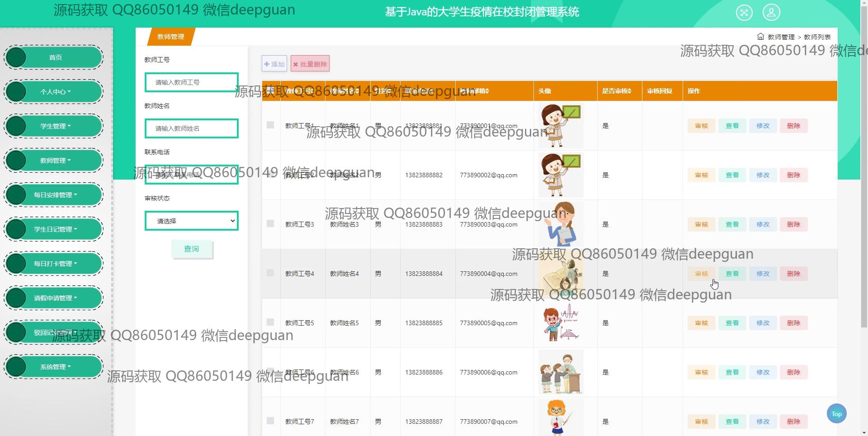Expand the 学生管理 sidebar menu
The height and width of the screenshot is (436, 868).
55,126
